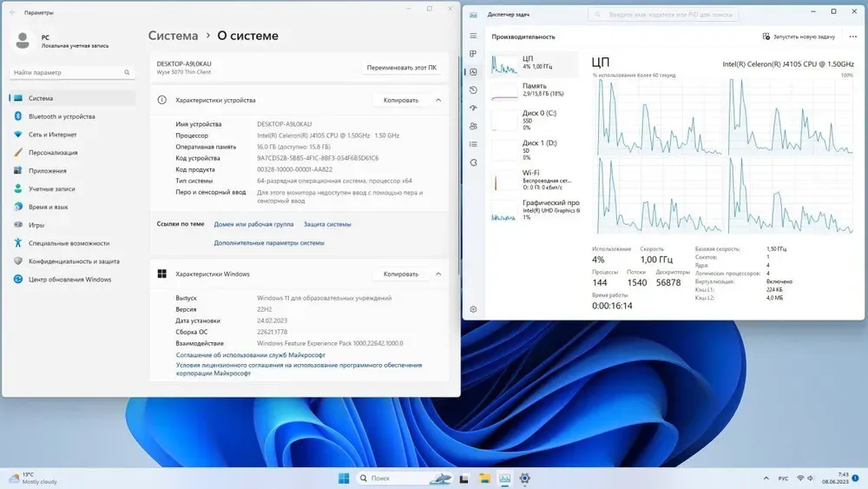Open Task Manager settings gear icon
This screenshot has width=868, height=489.
click(473, 309)
